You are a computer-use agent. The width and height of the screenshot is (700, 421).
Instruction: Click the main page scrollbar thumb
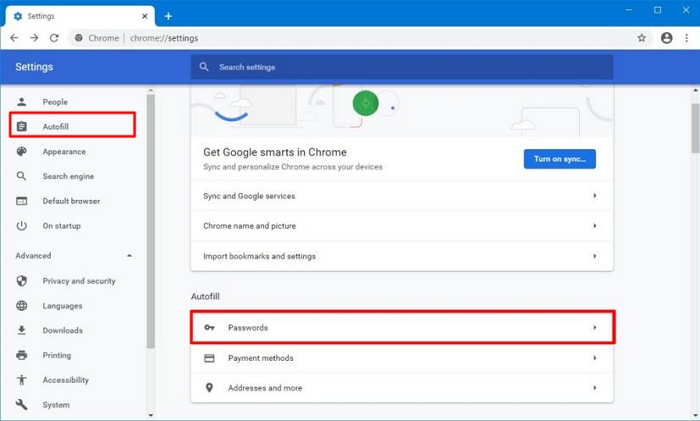tap(695, 129)
